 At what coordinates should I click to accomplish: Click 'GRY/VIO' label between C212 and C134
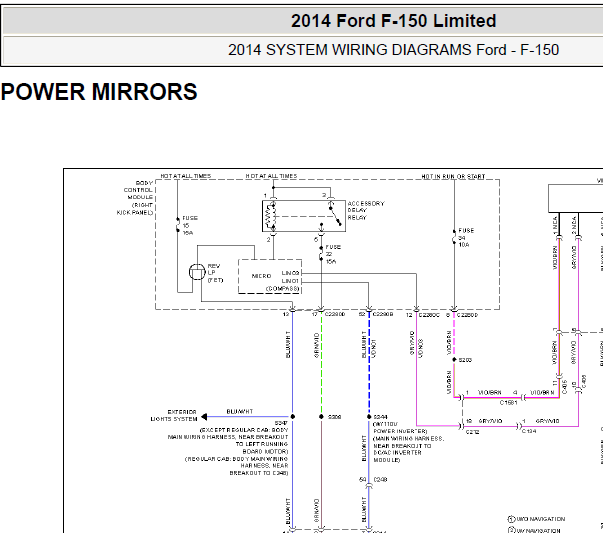pos(490,421)
